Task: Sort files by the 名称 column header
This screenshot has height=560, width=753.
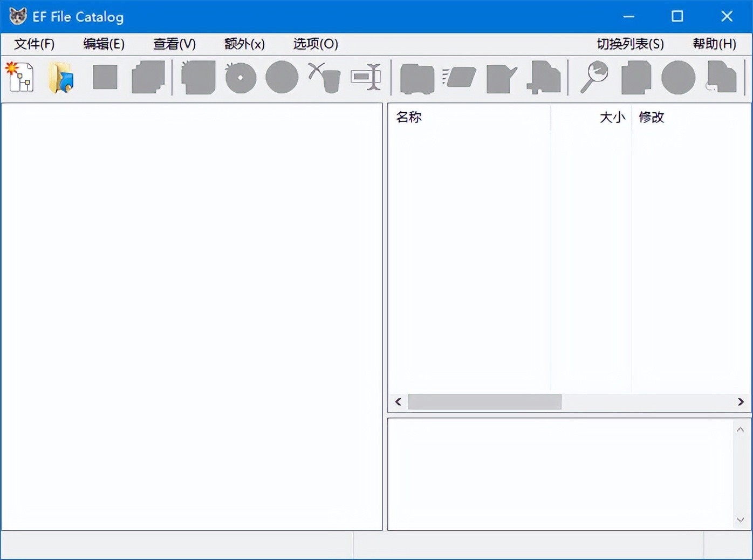Action: [410, 117]
